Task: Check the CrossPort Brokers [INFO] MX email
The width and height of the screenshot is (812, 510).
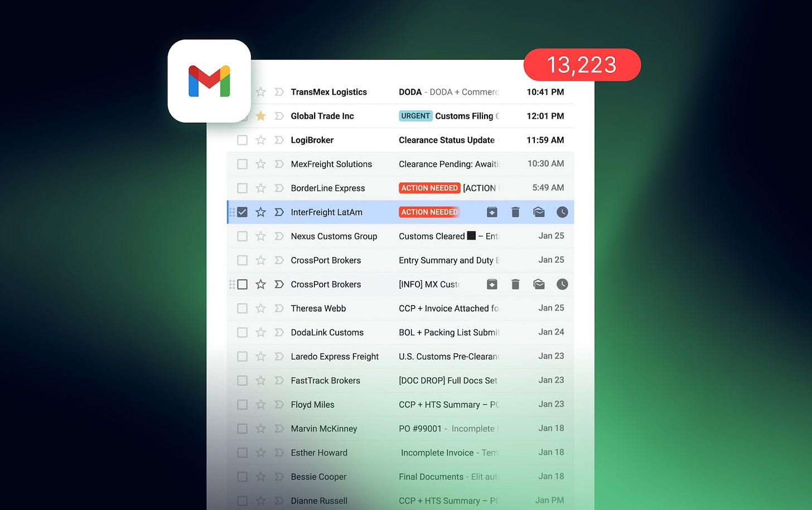Action: [x=242, y=284]
